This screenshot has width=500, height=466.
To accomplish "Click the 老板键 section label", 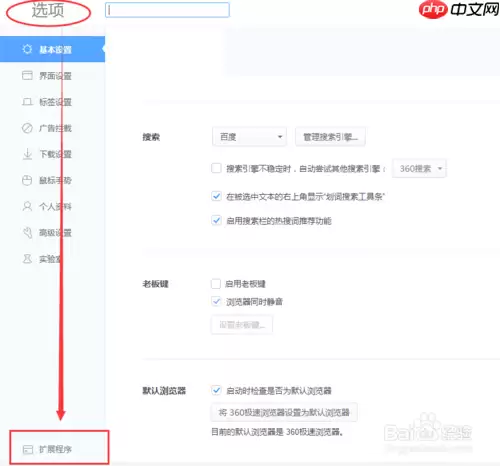I will coord(155,284).
